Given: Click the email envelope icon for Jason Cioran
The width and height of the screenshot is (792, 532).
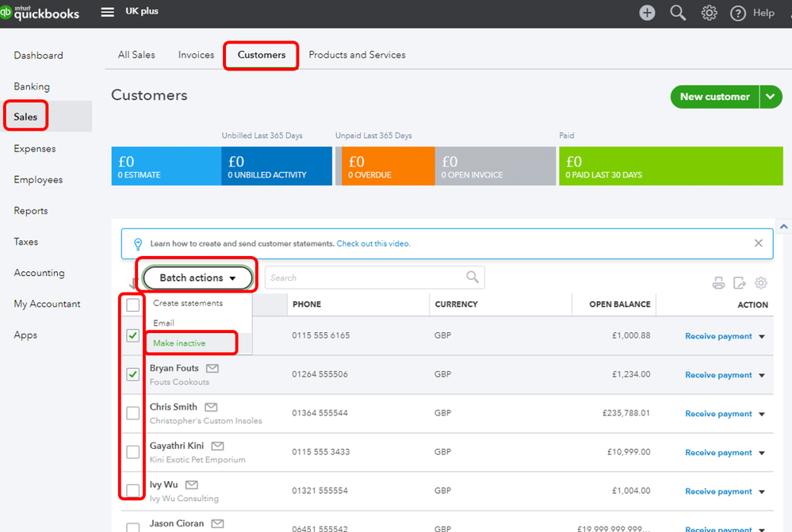Looking at the screenshot, I should (x=217, y=524).
